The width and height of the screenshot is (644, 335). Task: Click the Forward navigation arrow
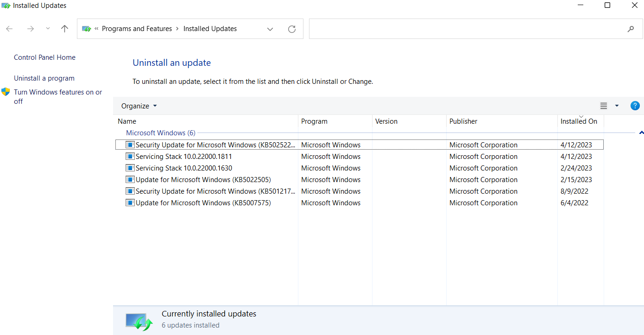[31, 29]
